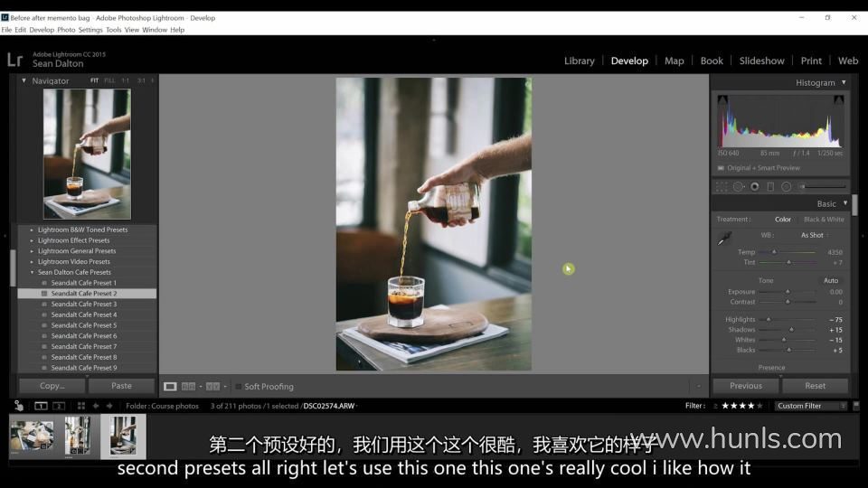Screen dimensions: 868x488
Task: Expand Lightroom General Presets folder
Action: click(32, 251)
